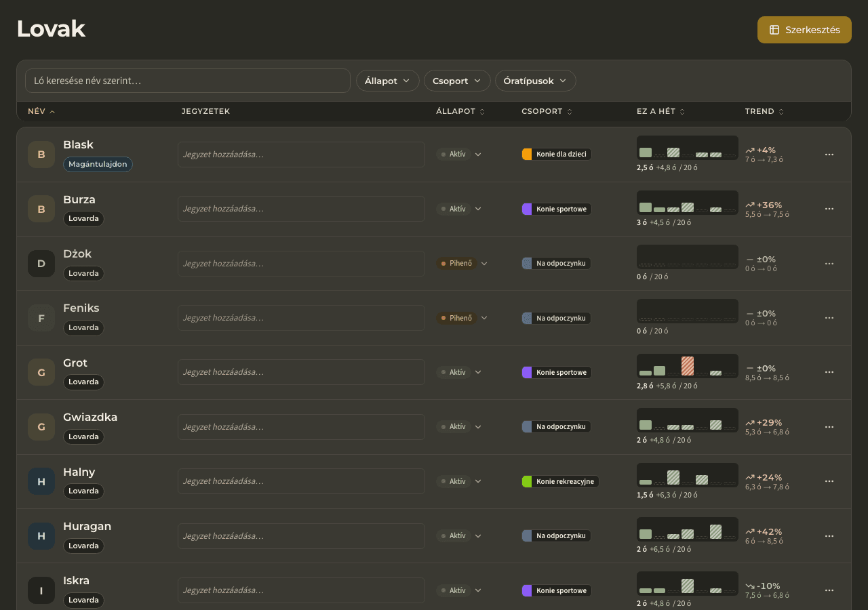The width and height of the screenshot is (868, 610).
Task: Open the more options menu for Gwiazdka
Action: [829, 427]
